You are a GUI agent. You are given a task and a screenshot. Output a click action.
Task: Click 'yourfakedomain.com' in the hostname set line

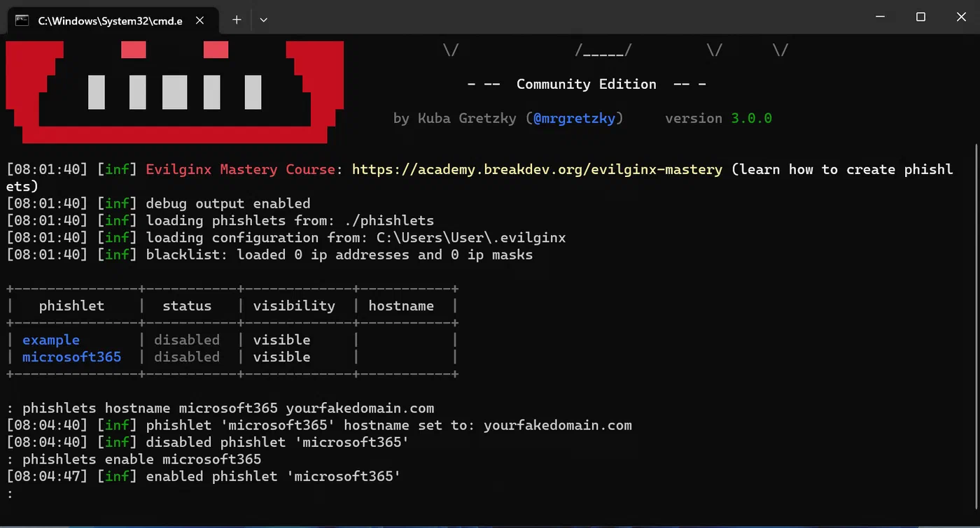coord(558,425)
